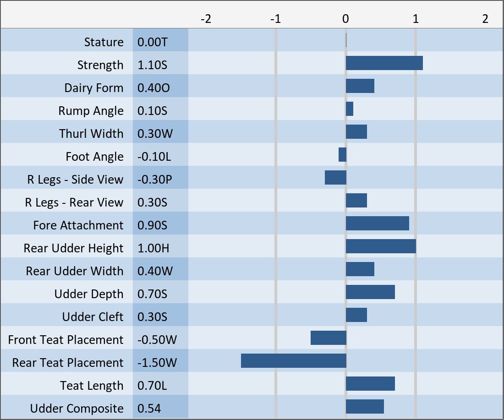Click the Stature row label

104,42
